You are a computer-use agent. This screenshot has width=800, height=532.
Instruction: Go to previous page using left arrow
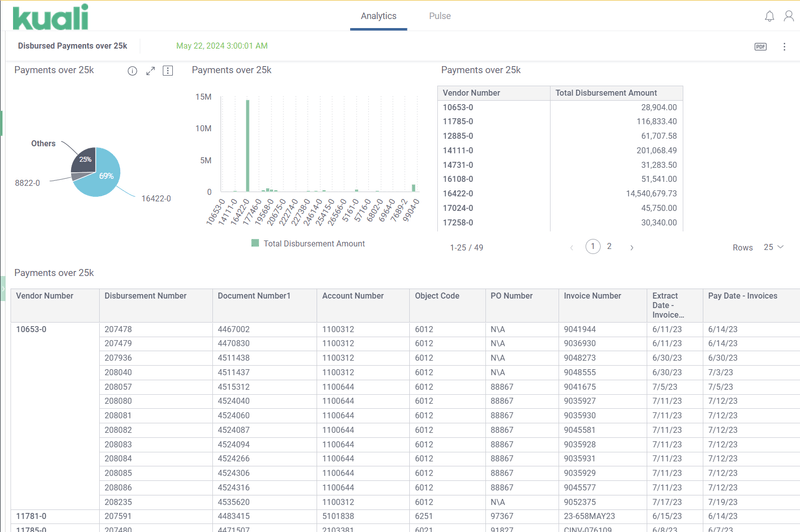click(x=571, y=247)
